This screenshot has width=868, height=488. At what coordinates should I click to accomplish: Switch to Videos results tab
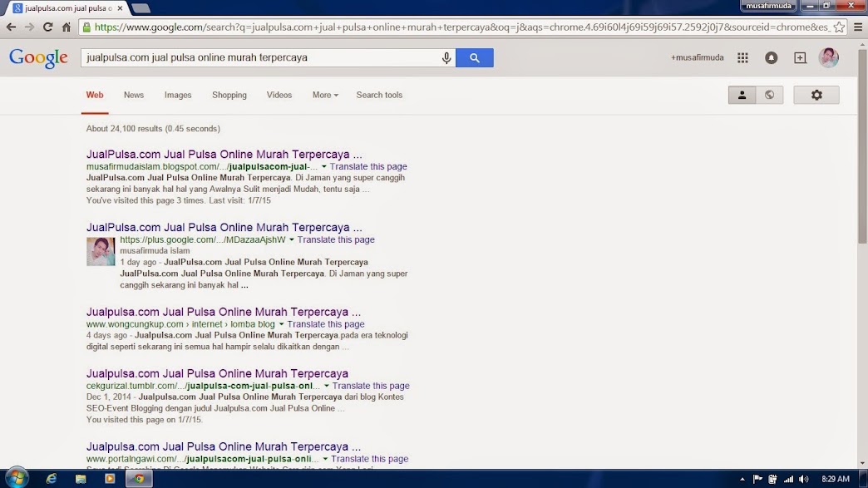click(x=279, y=95)
